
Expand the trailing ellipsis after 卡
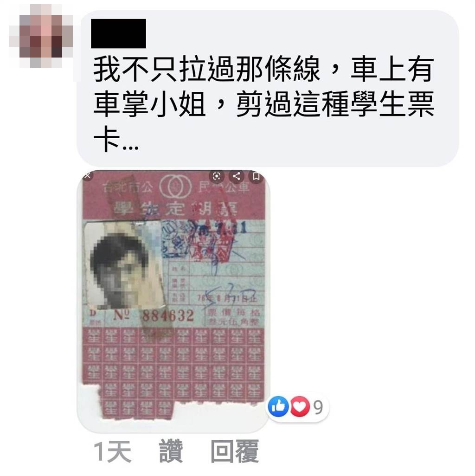tap(130, 148)
